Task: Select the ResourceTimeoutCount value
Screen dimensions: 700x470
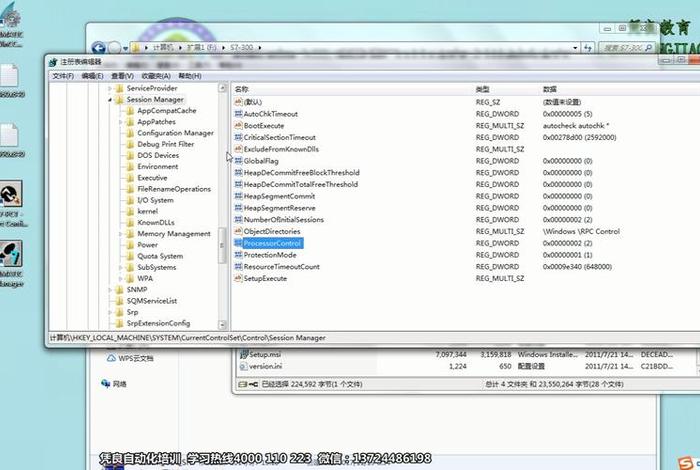Action: tap(281, 266)
